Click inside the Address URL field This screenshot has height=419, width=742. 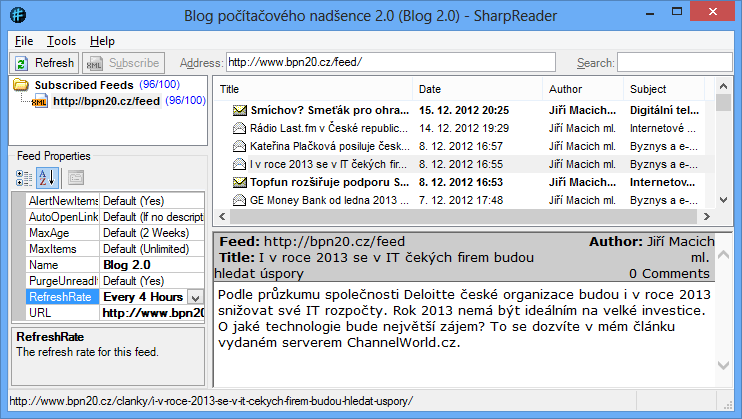pyautogui.click(x=390, y=63)
